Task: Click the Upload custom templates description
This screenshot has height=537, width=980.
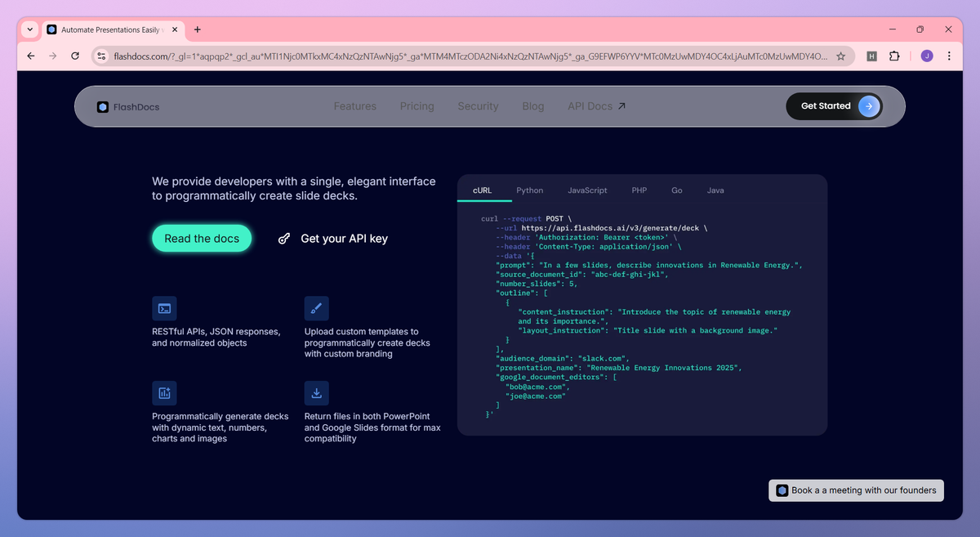Action: pyautogui.click(x=367, y=343)
